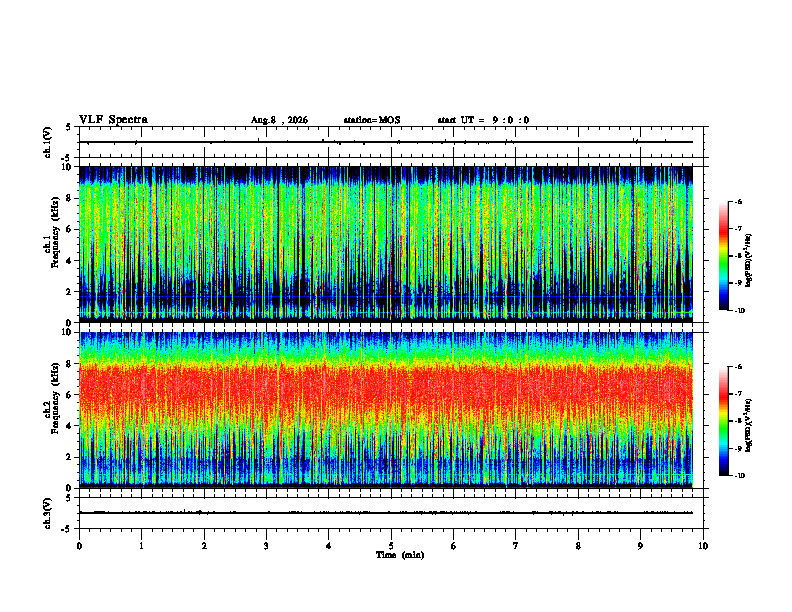Click the '-6' label on ch.2 colorbar
This screenshot has width=792, height=612.
point(739,367)
